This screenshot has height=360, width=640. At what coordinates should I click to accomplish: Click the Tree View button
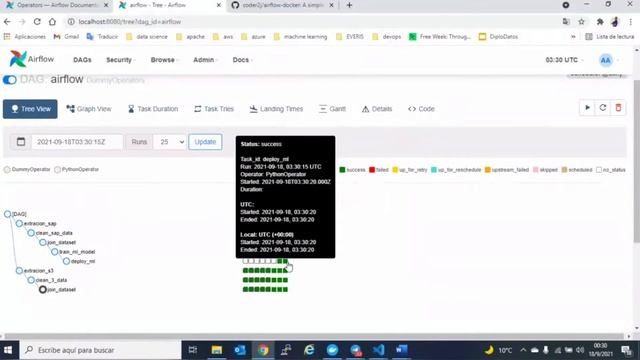(x=30, y=109)
